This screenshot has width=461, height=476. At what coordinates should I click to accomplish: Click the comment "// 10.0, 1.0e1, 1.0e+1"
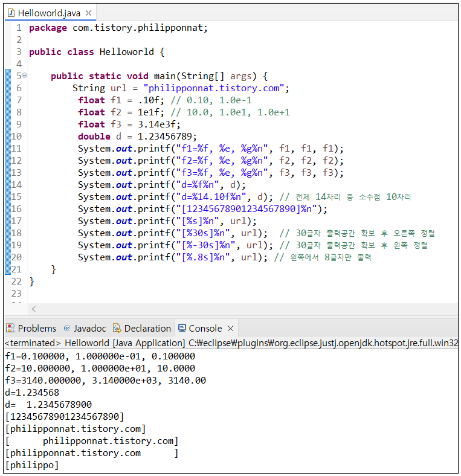click(230, 112)
